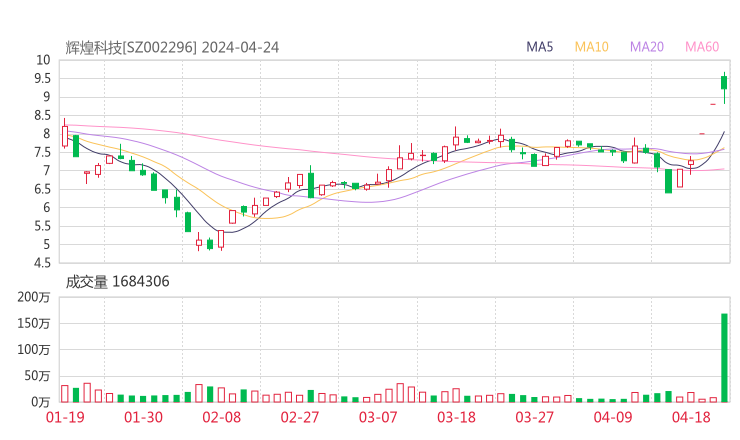The width and height of the screenshot is (740, 440).
Task: Click the 01-30 date axis label
Action: click(143, 417)
